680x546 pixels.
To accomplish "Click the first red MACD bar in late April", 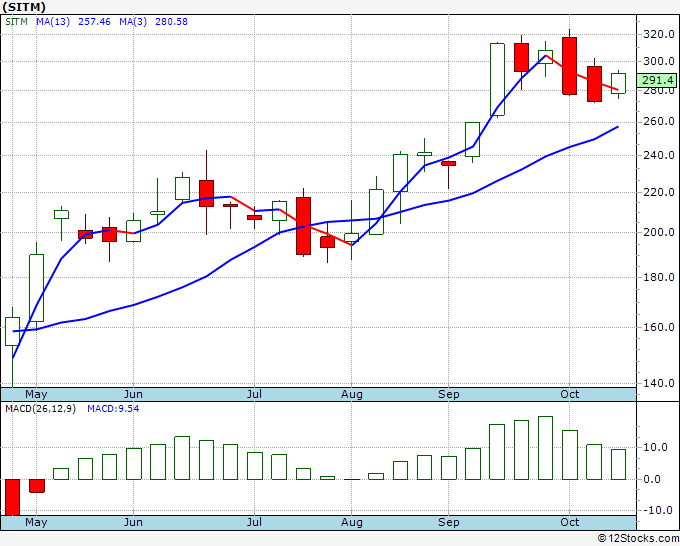I will pos(12,497).
